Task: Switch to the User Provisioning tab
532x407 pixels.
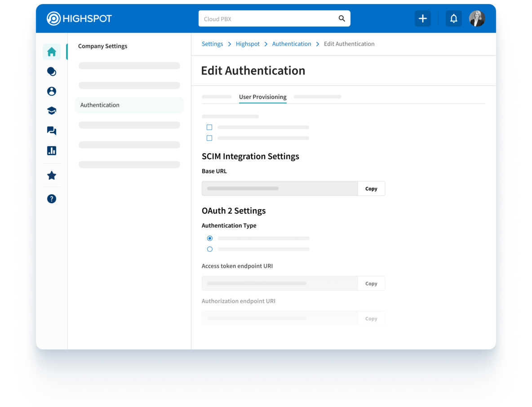Action: [x=262, y=97]
